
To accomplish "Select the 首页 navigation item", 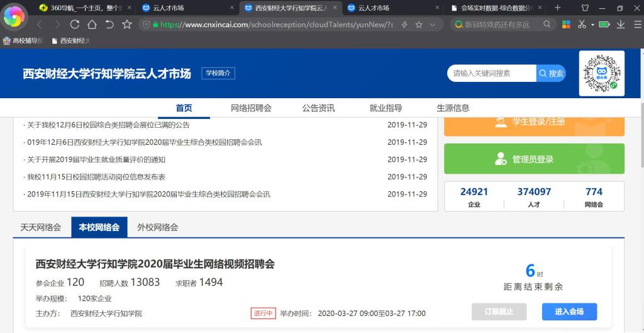I will [184, 108].
